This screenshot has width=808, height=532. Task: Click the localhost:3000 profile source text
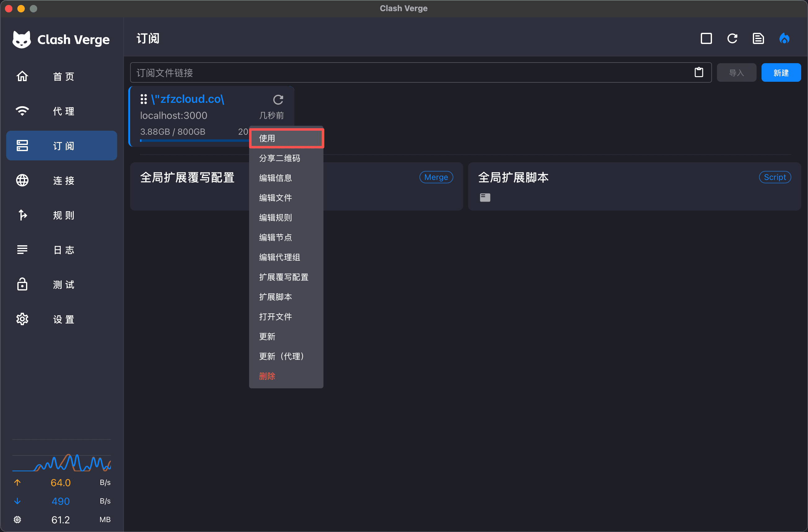pyautogui.click(x=173, y=116)
